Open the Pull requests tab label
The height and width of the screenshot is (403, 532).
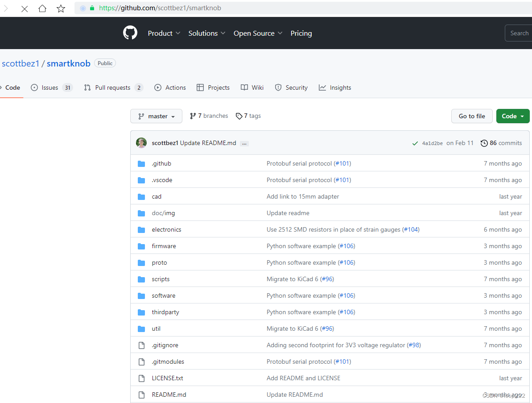pos(113,87)
